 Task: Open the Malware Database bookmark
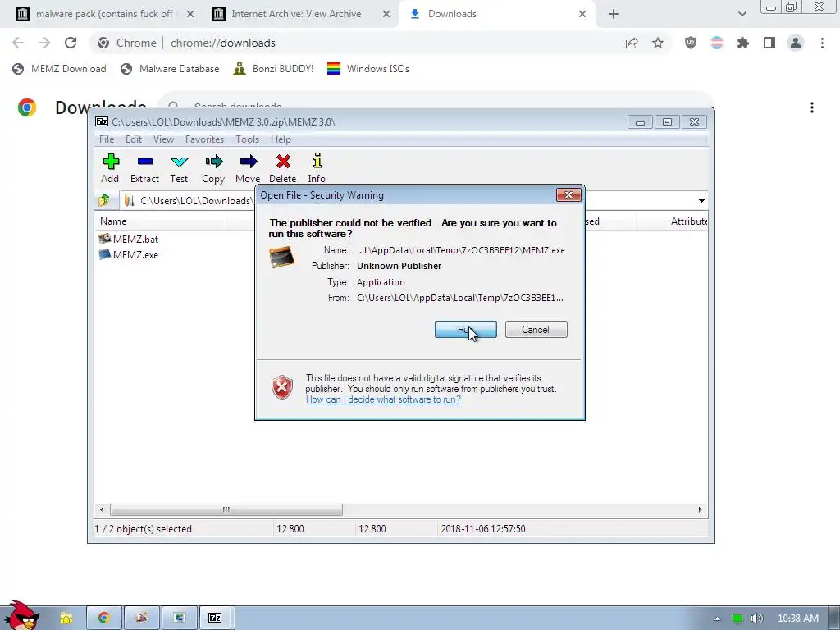tap(171, 69)
